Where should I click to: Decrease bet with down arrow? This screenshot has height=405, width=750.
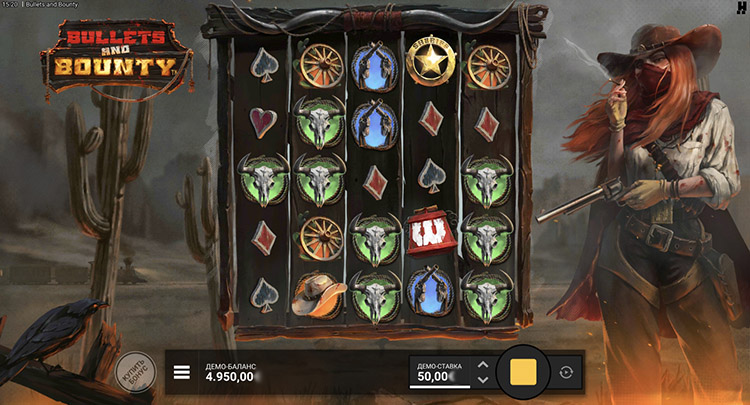click(483, 380)
